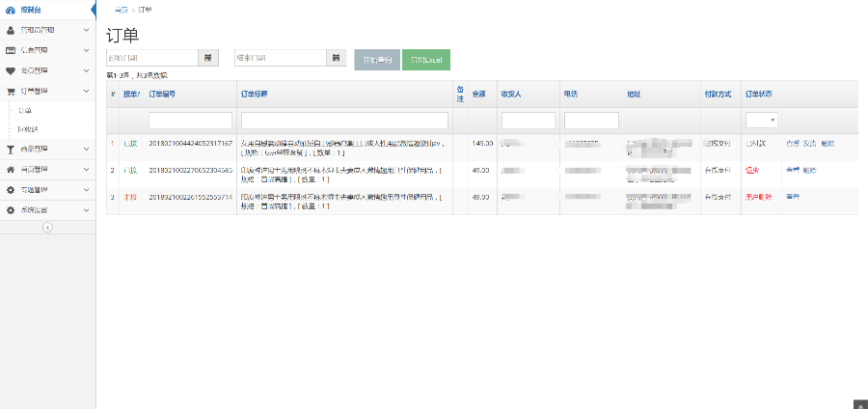The width and height of the screenshot is (868, 409).
Task: Click the heart icon for 会员管理
Action: click(11, 70)
